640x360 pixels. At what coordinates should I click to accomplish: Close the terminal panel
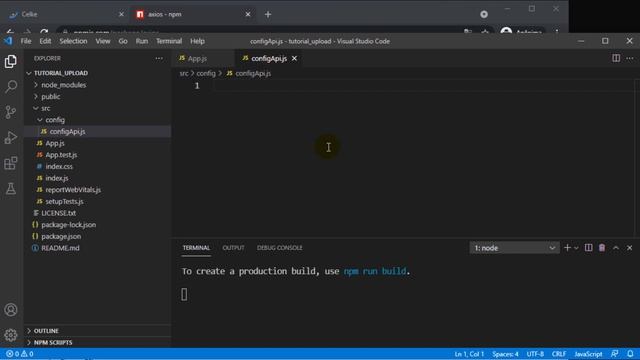click(629, 248)
